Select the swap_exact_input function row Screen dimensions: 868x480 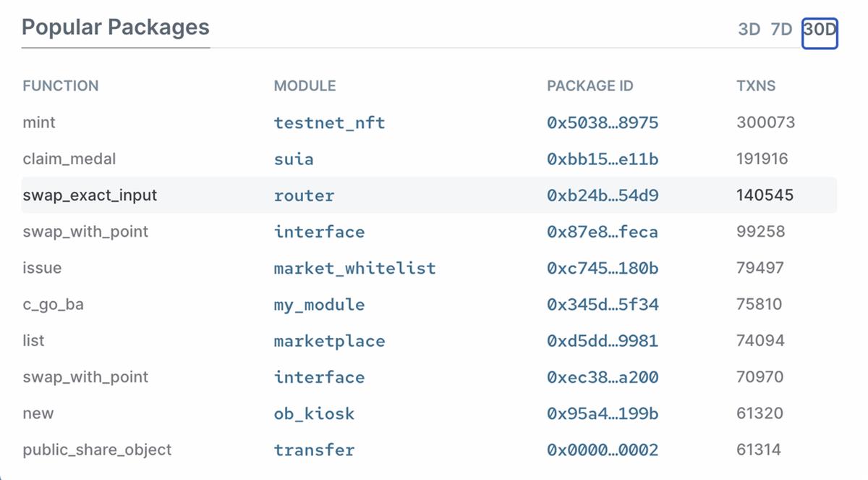point(90,195)
